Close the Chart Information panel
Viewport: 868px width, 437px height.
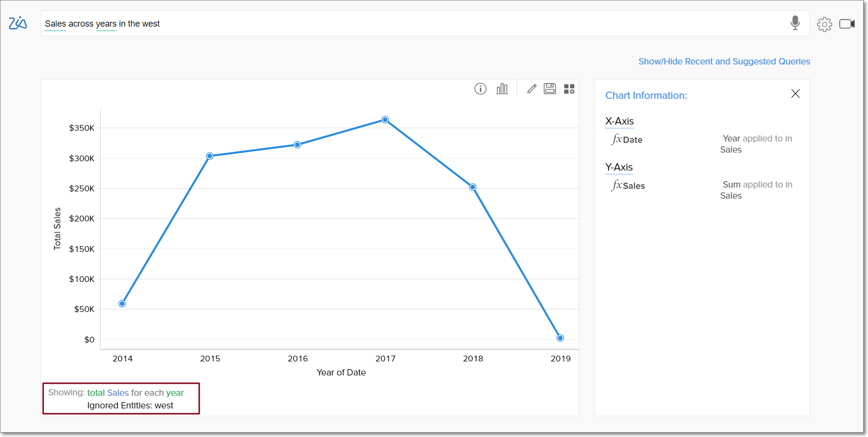pos(795,94)
